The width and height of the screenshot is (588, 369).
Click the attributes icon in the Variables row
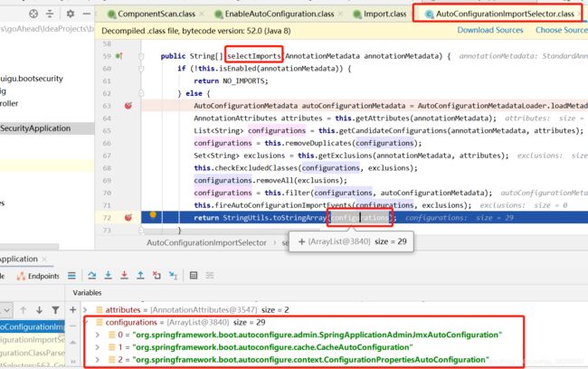[x=100, y=309]
